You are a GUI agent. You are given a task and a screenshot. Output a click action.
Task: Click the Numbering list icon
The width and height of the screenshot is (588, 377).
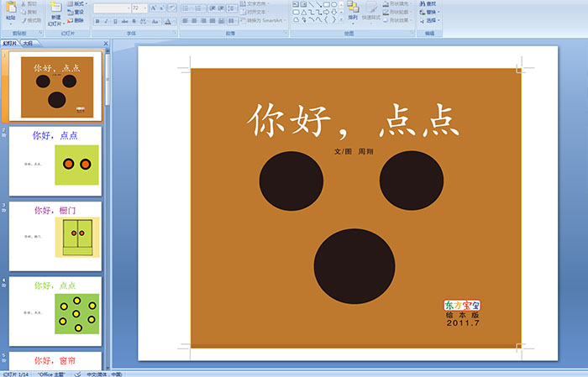(200, 8)
